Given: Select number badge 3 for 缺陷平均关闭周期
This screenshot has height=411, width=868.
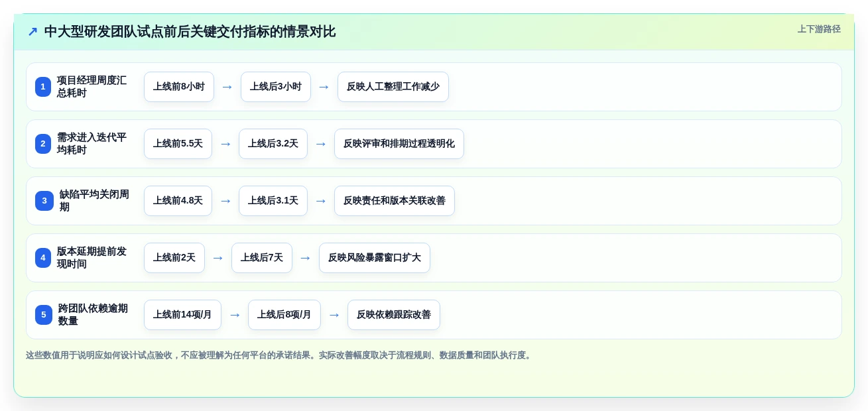Looking at the screenshot, I should [x=44, y=201].
